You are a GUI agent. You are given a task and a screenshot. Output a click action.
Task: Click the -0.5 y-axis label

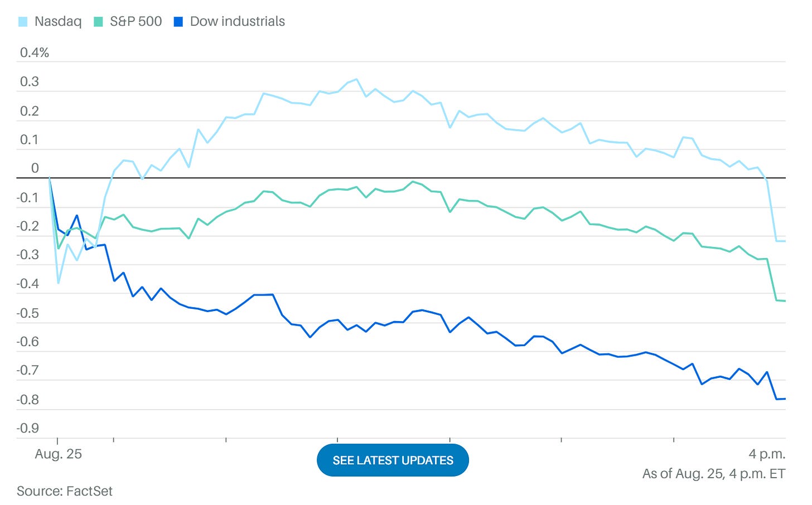coord(28,313)
